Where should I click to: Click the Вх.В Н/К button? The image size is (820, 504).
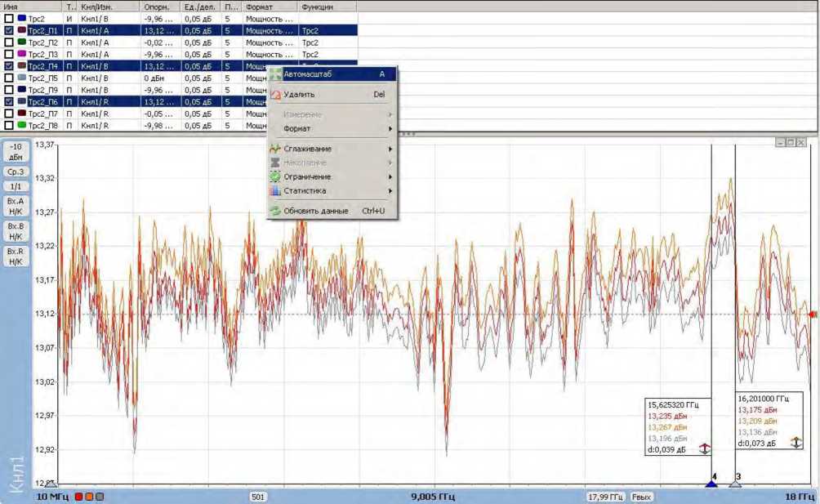pos(16,231)
